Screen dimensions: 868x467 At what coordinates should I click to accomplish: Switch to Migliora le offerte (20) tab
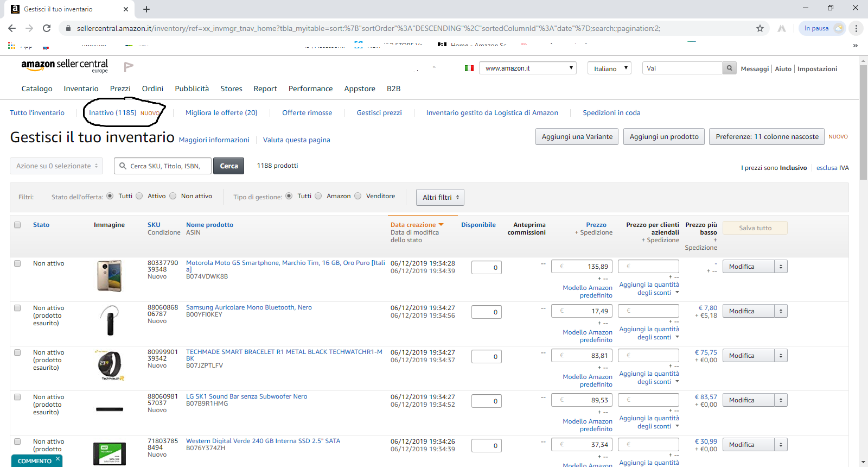221,113
